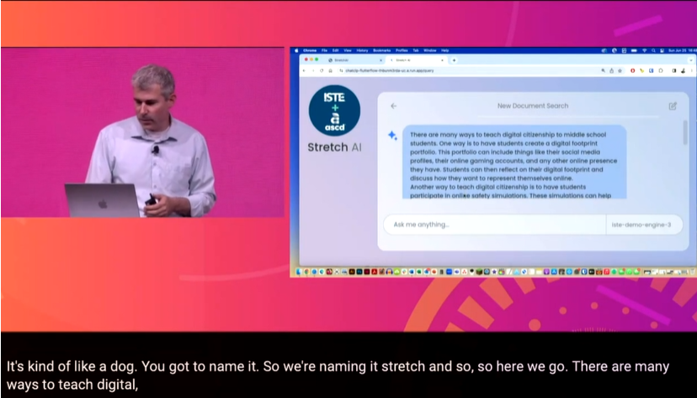Click the Ask me anything input field

click(494, 225)
